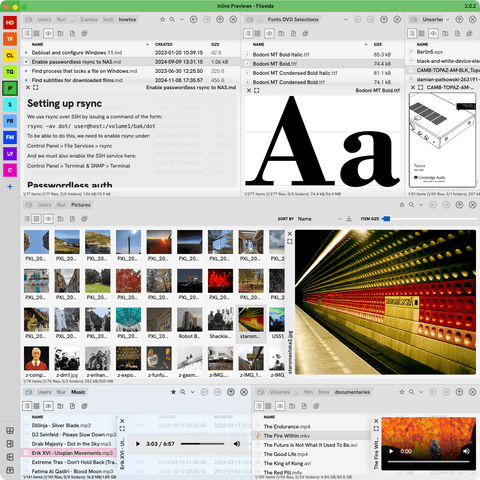Open history dropdown in Fonts pane
The height and width of the screenshot is (480, 480).
click(x=346, y=19)
